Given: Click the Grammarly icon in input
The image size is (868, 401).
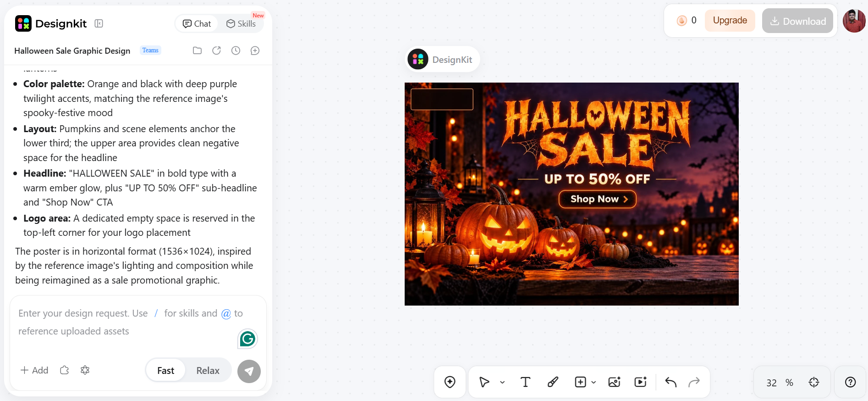Looking at the screenshot, I should tap(247, 339).
